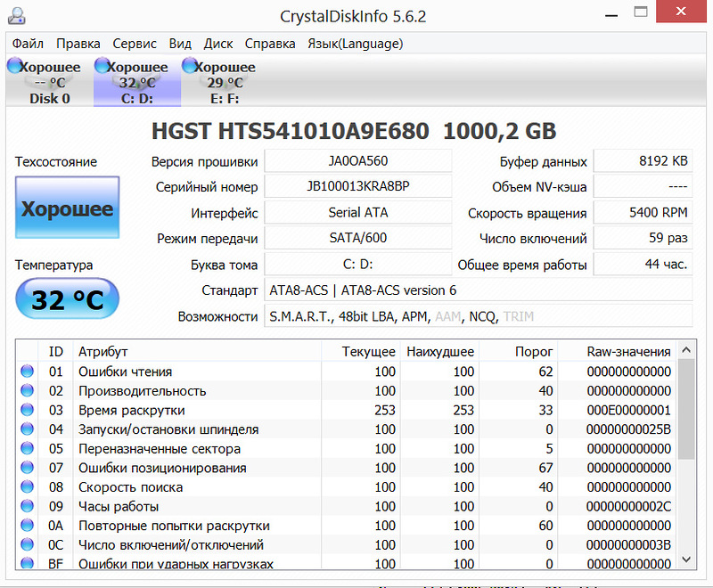This screenshot has height=588, width=713.
Task: Click the interface field showing Serial ATA
Action: pos(358,212)
